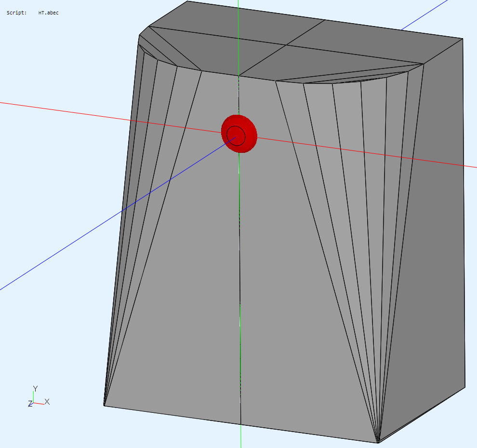Select the small black circle inside the red driver
The height and width of the screenshot is (448, 477).
click(236, 135)
